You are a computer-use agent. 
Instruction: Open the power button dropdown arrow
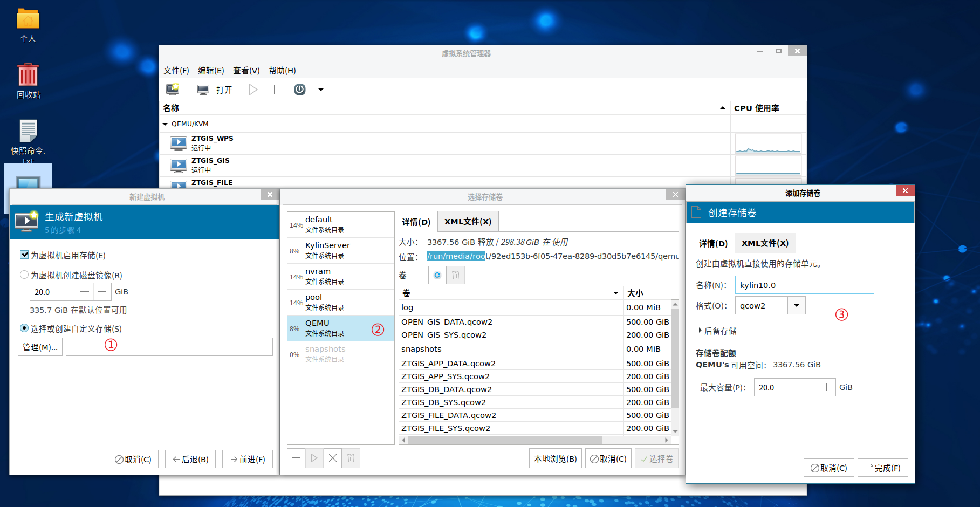(320, 90)
